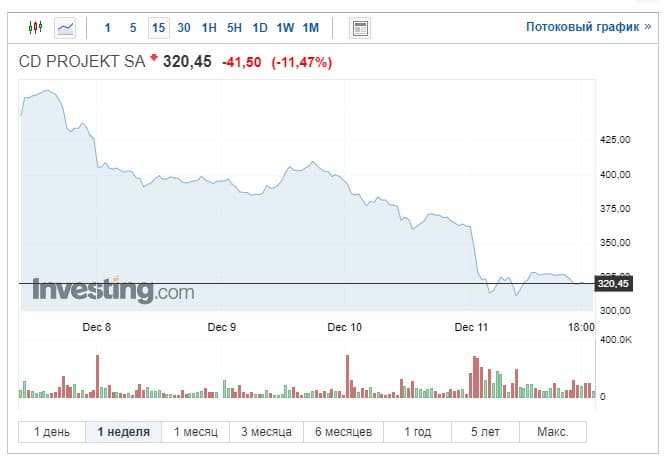The image size is (666, 461).
Task: Choose the 5H interval
Action: point(234,27)
